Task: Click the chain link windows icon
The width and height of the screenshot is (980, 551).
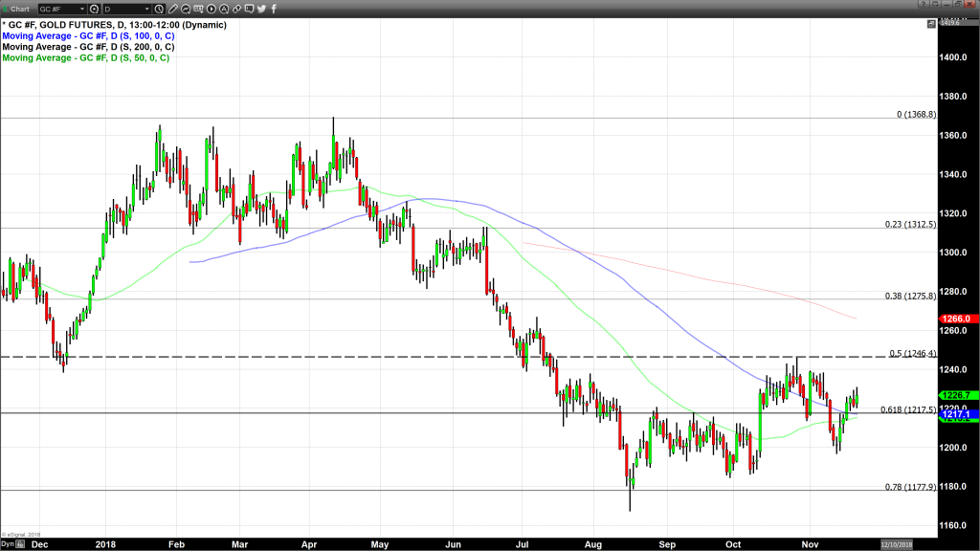Action: pos(237,9)
